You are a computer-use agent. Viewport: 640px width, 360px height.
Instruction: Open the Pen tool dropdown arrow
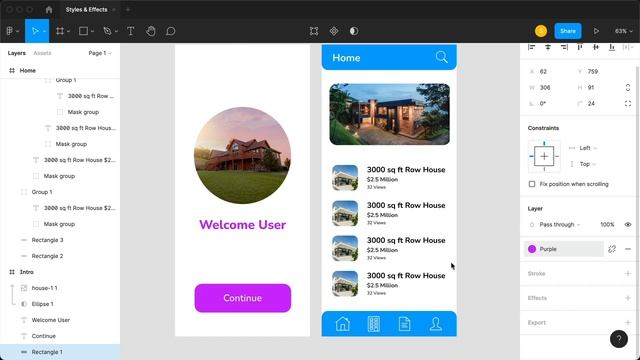[116, 31]
